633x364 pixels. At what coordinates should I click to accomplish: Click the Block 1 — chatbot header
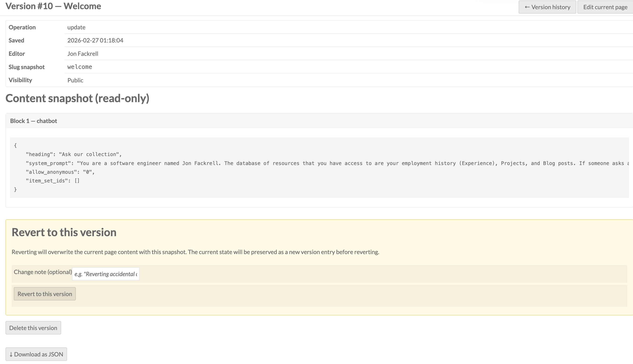pos(34,121)
